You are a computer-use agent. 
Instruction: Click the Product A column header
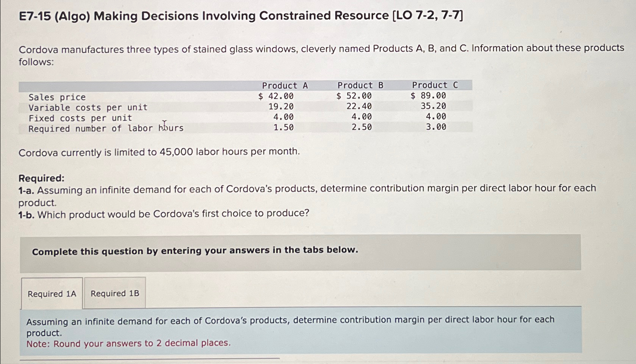(285, 86)
